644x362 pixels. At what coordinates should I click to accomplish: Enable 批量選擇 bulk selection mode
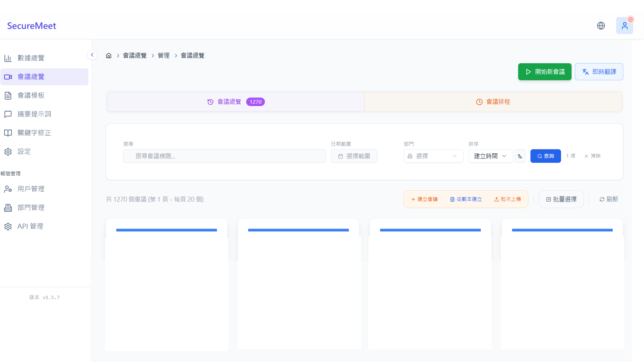click(x=561, y=199)
